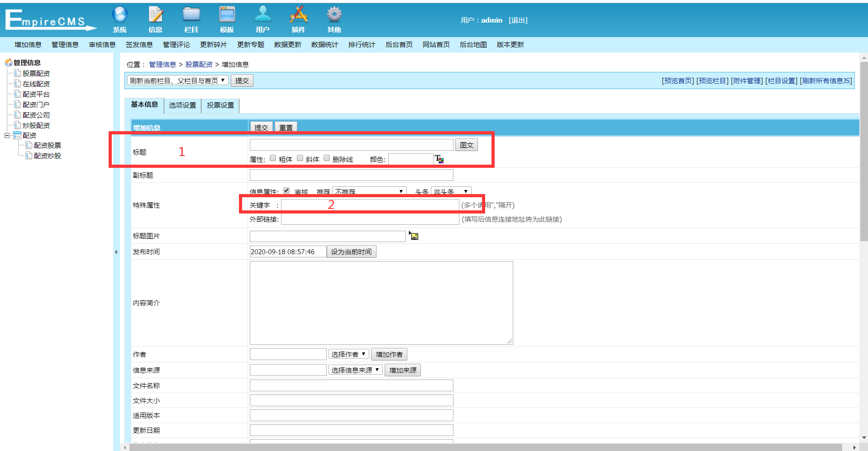The height and width of the screenshot is (451, 868).
Task: Open the 推荐 recommendation dropdown
Action: [x=369, y=191]
